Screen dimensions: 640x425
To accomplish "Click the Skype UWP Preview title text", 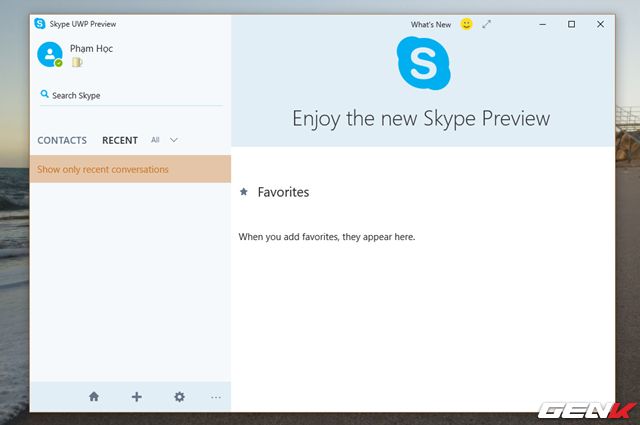I will (83, 24).
